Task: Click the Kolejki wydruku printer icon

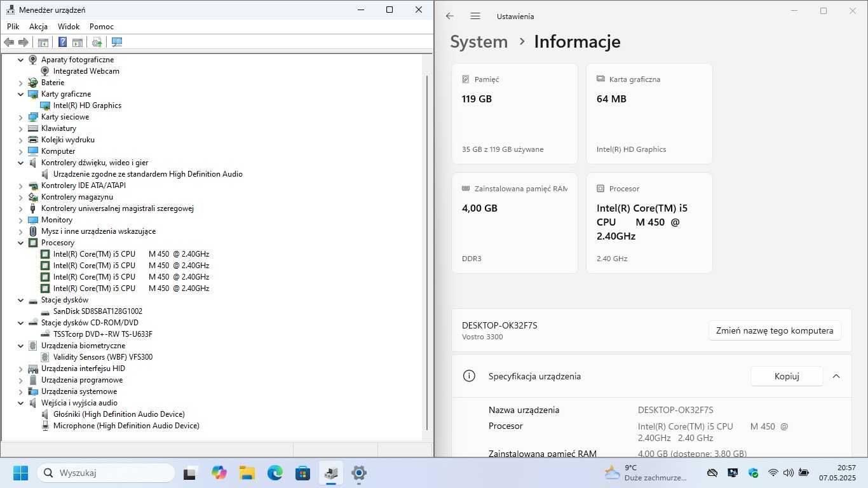Action: coord(33,140)
